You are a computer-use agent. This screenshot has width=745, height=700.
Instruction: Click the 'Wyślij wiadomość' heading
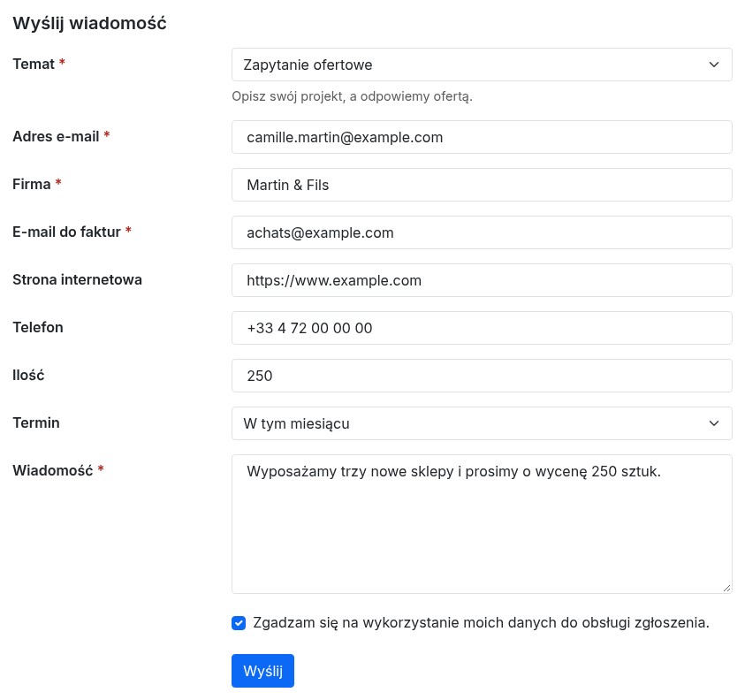89,23
